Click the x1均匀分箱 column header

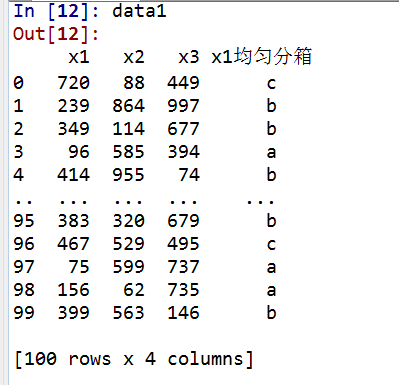tap(262, 56)
